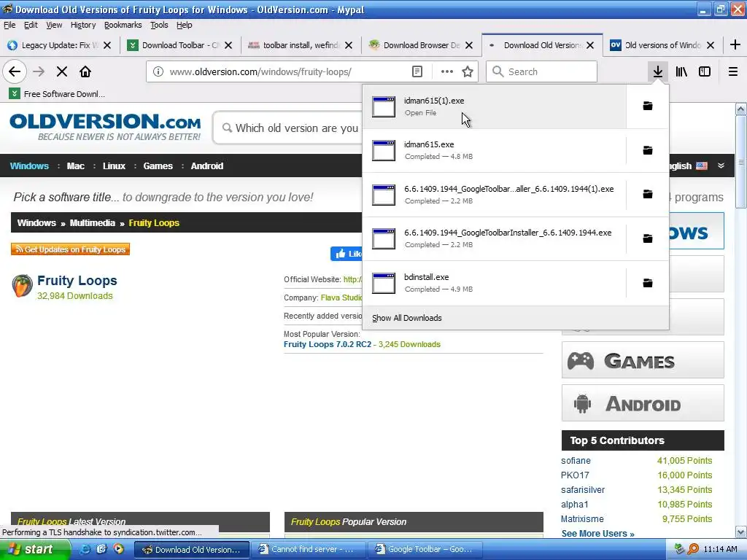Switch to Download Browser tab
The width and height of the screenshot is (747, 560).
coord(421,45)
